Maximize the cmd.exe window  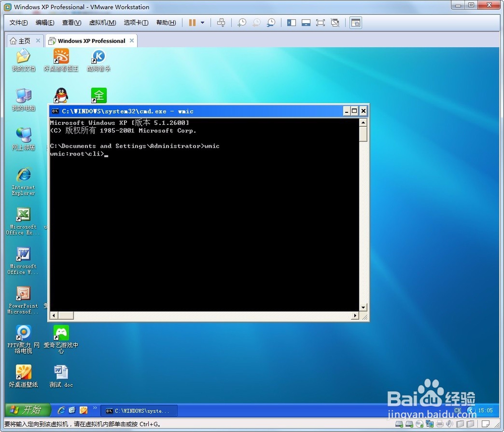point(354,111)
